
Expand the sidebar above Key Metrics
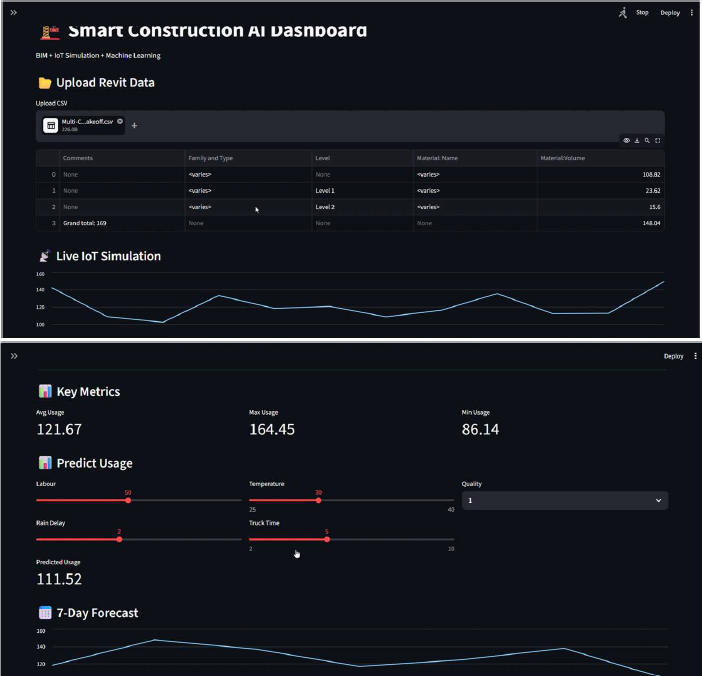[x=14, y=355]
